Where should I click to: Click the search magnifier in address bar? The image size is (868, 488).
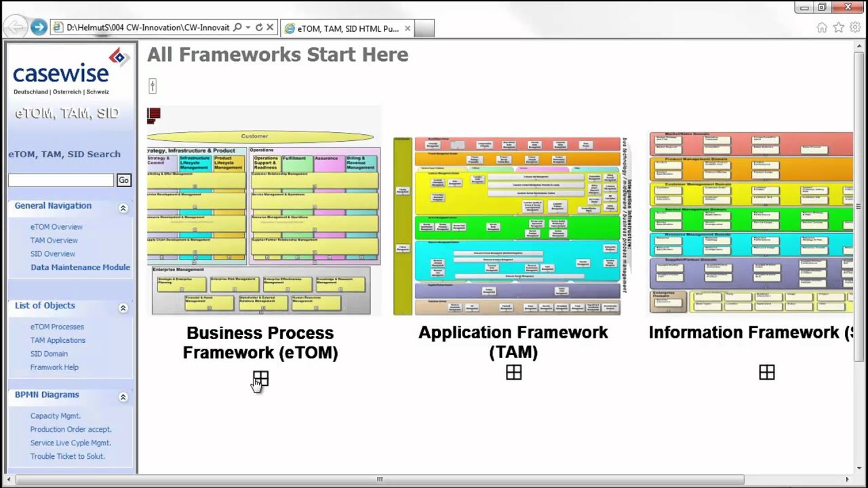click(x=237, y=28)
